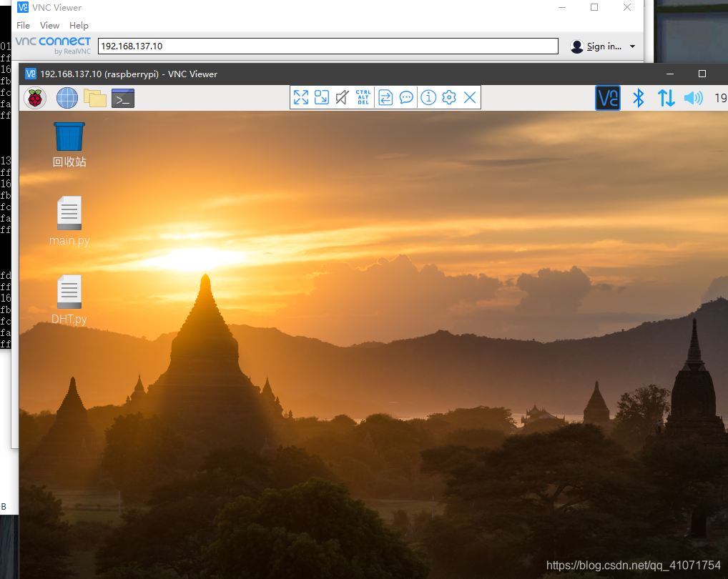Close the main VNC Viewer window
This screenshot has width=728, height=579.
tap(627, 7)
